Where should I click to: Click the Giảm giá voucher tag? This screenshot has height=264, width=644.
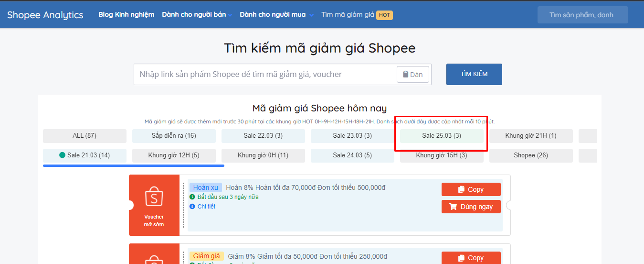(x=206, y=256)
